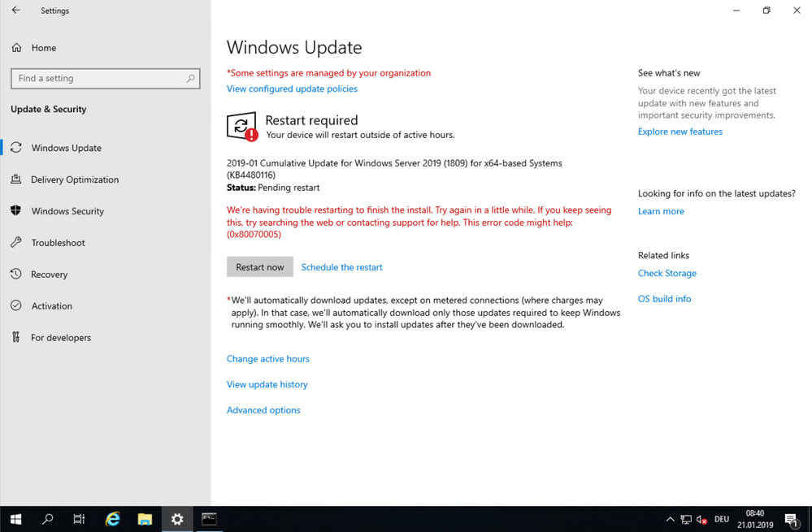Click the For developers tools icon
The height and width of the screenshot is (532, 812).
[16, 337]
